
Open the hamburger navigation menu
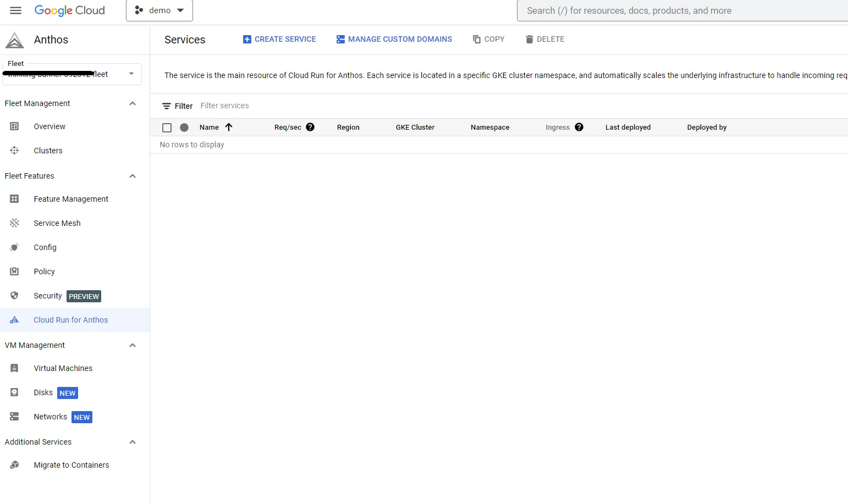(x=15, y=10)
